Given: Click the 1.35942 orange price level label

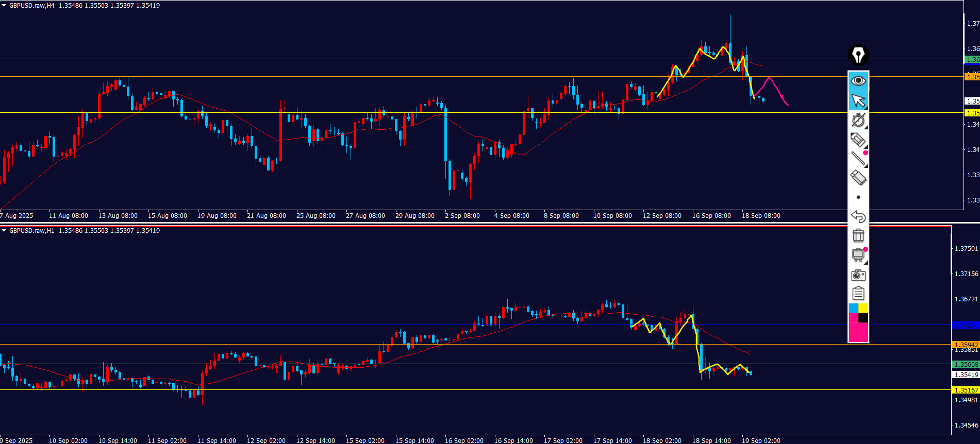Looking at the screenshot, I should point(966,345).
